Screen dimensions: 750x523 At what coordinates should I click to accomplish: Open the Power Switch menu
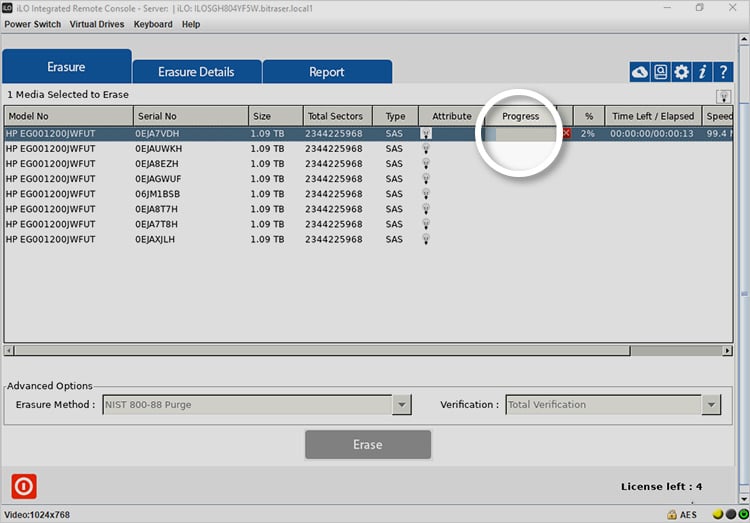pyautogui.click(x=33, y=24)
